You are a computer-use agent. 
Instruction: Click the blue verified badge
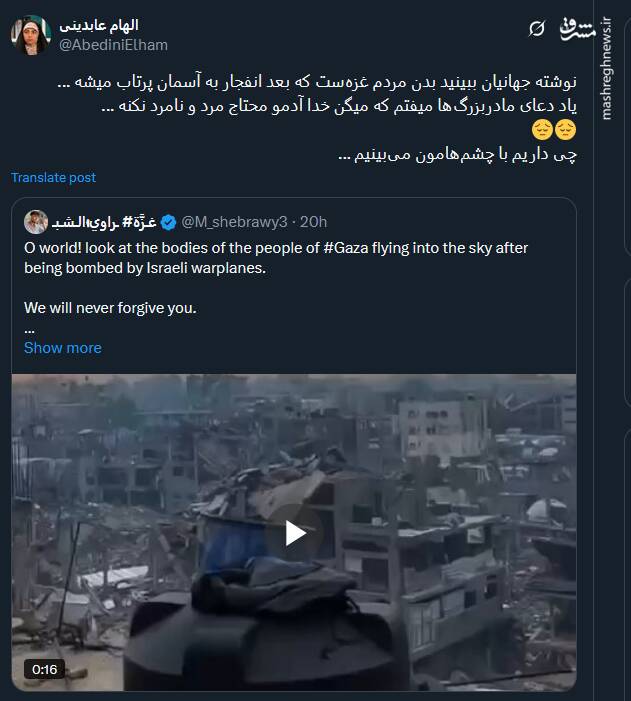(169, 222)
